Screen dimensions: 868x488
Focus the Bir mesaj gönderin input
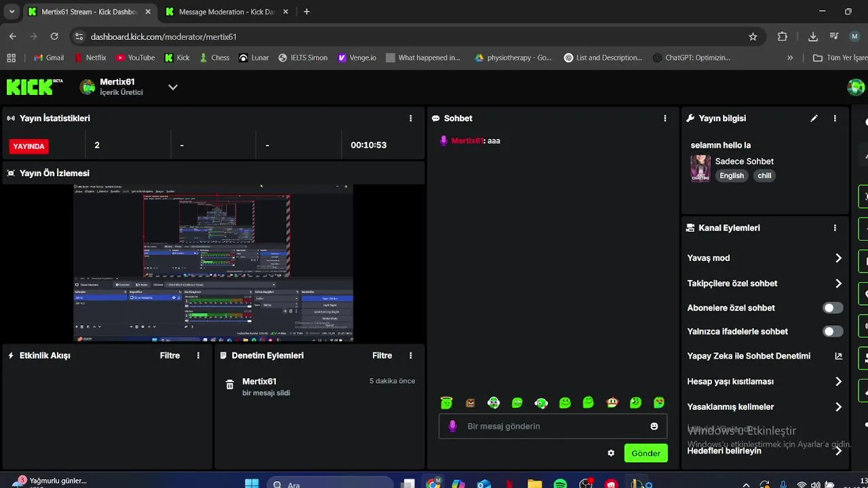tap(553, 426)
